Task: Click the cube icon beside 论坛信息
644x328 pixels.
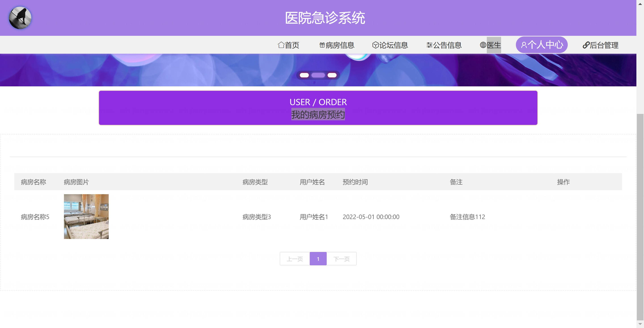Action: [x=375, y=45]
